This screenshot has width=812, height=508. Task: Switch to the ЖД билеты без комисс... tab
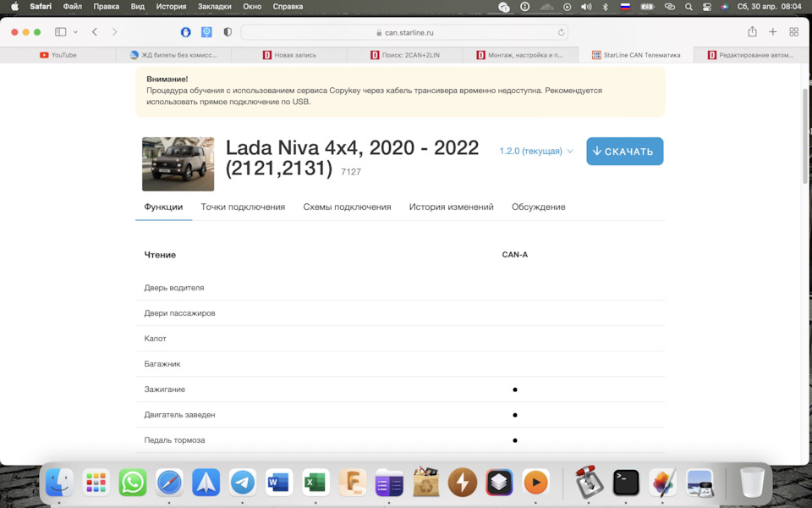173,55
